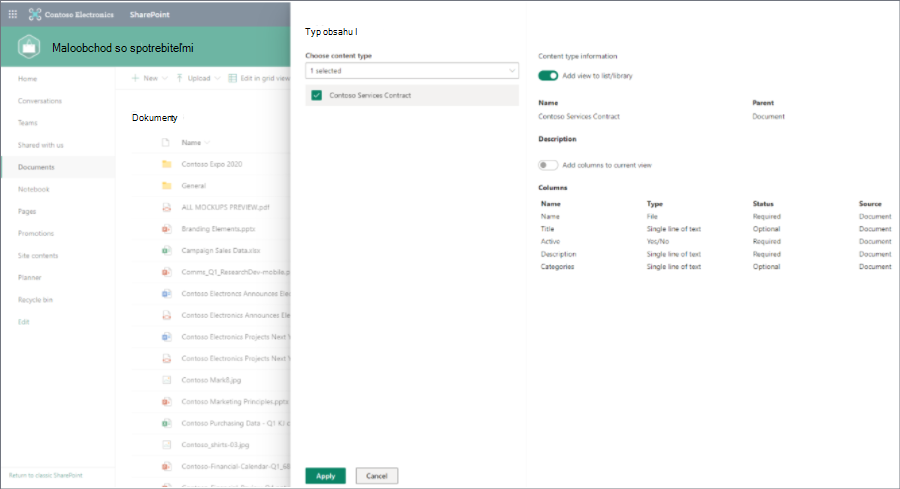
Task: Click the Upload arrow icon
Action: (180, 78)
